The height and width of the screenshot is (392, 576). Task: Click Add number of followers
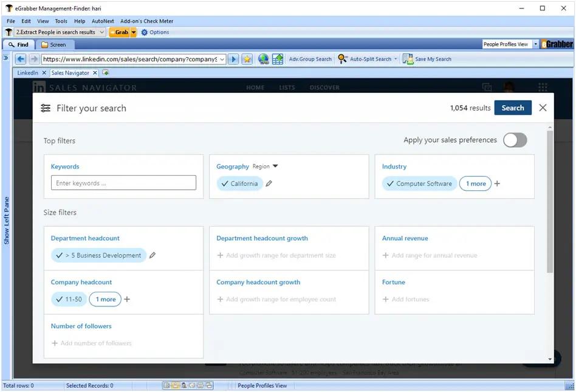[91, 343]
